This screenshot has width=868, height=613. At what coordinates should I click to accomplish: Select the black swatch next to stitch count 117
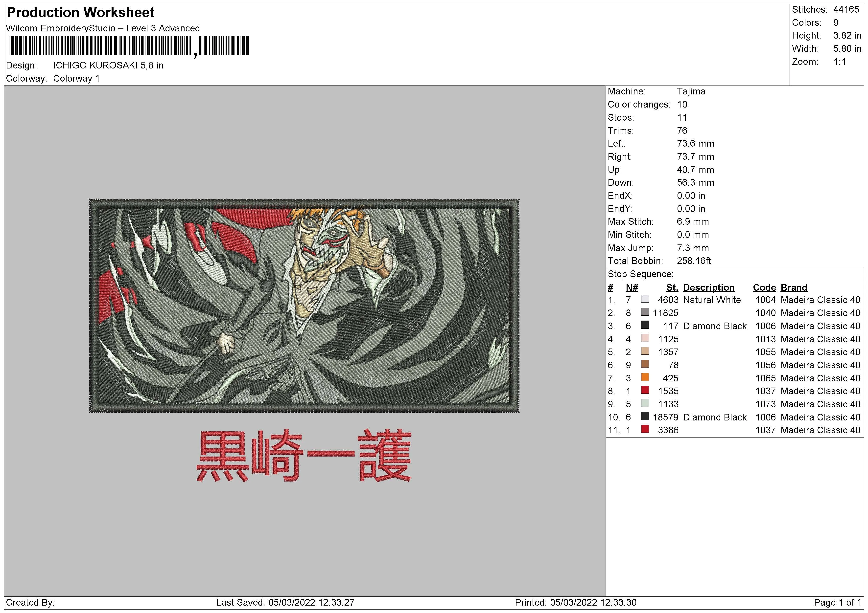(x=645, y=325)
